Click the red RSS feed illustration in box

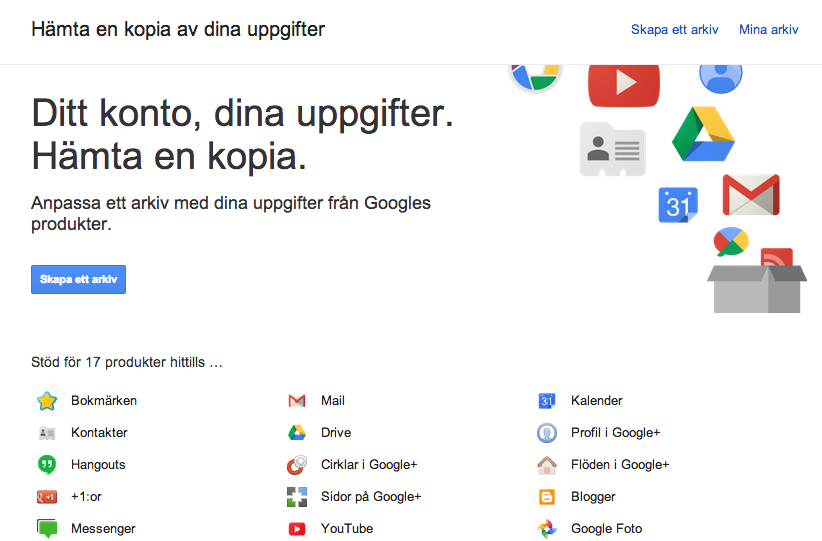click(776, 257)
